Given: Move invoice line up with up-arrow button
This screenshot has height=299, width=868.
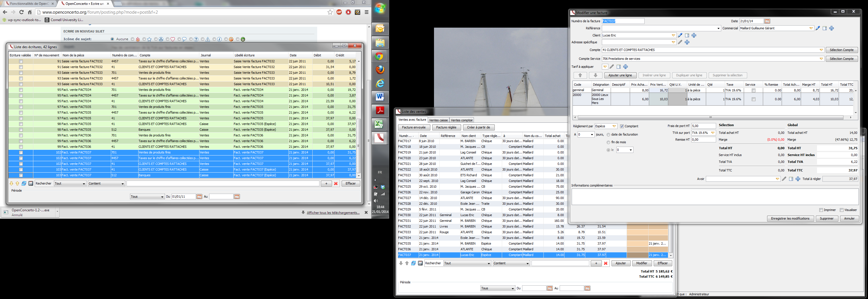Looking at the screenshot, I should 580,75.
